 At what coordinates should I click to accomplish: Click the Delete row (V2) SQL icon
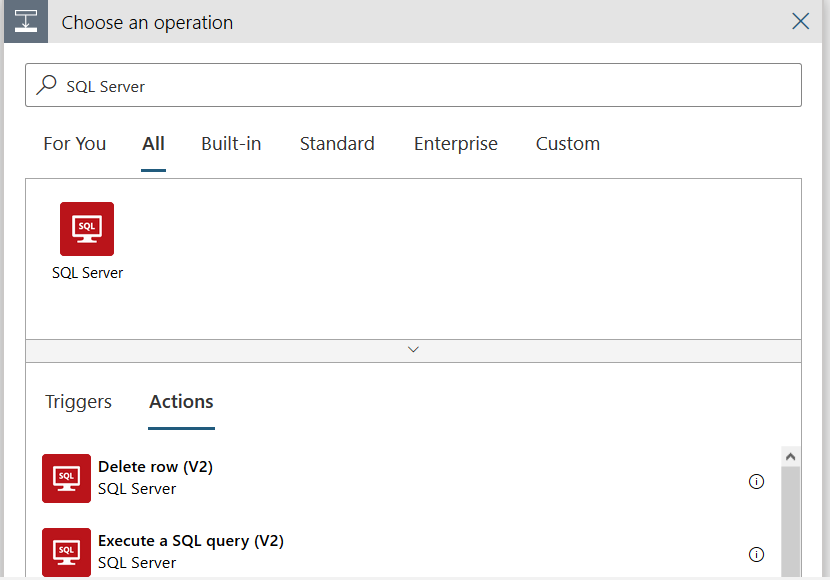67,478
